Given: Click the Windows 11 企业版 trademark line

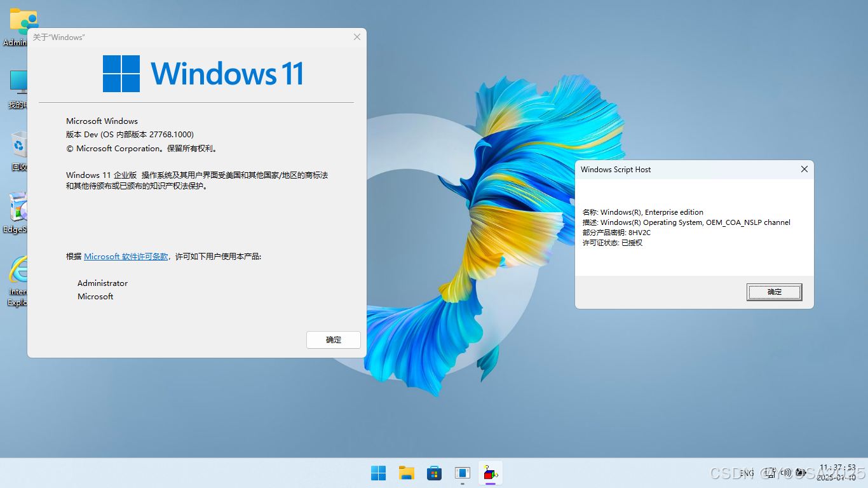Looking at the screenshot, I should coord(197,180).
